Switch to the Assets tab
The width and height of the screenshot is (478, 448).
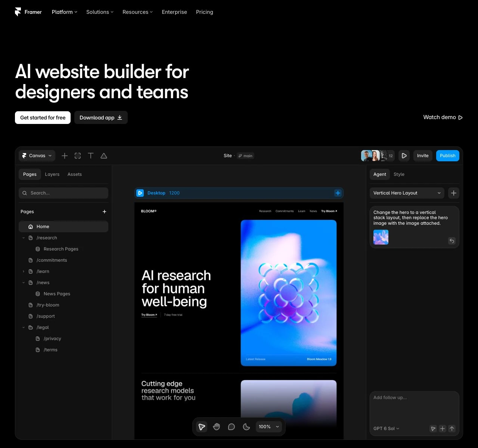click(x=75, y=174)
